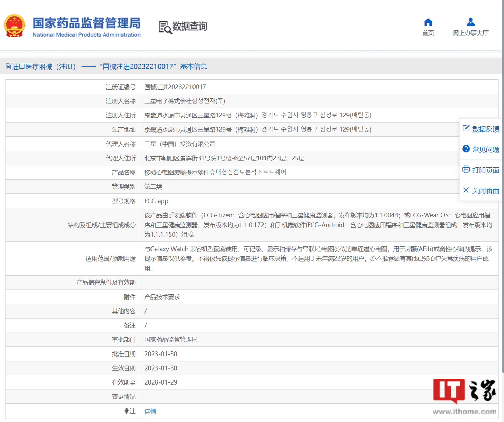Viewport: 504px width, 422px height.
Task: Click the 关闭页面 label in side panel
Action: 486,191
